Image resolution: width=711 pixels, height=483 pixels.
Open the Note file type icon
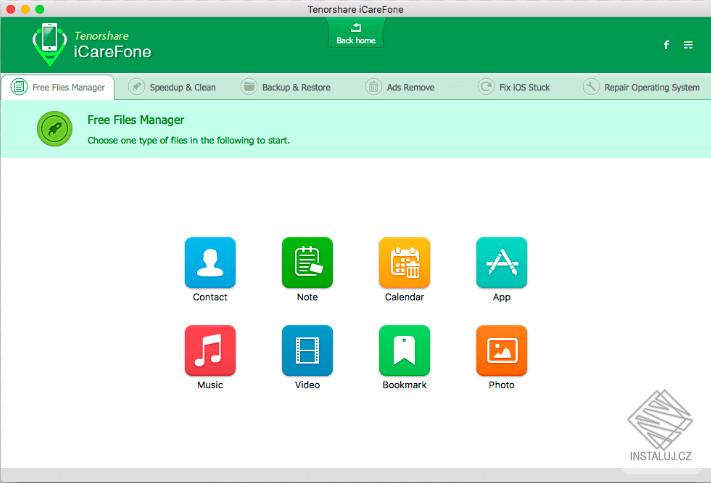[x=307, y=262]
